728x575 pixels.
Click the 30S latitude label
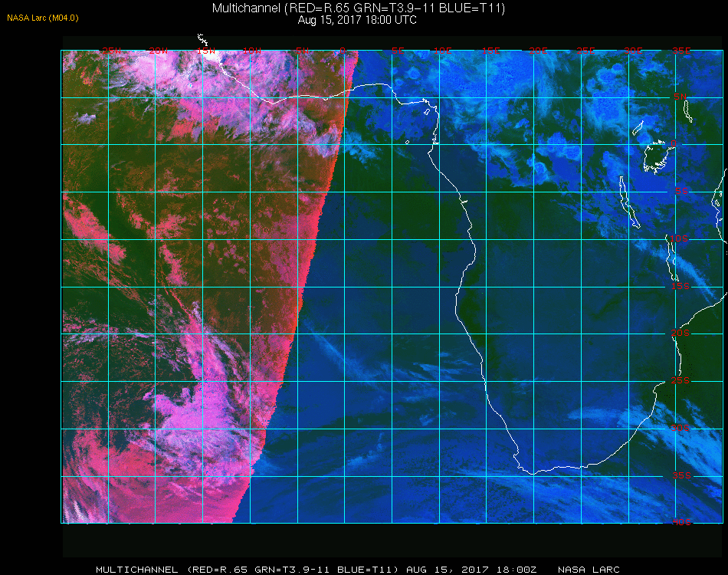point(680,428)
